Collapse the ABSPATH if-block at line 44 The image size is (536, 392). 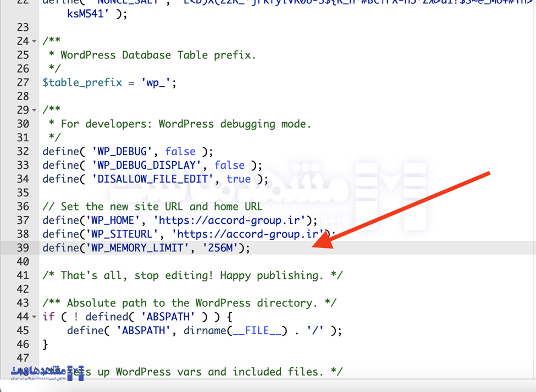pyautogui.click(x=34, y=317)
